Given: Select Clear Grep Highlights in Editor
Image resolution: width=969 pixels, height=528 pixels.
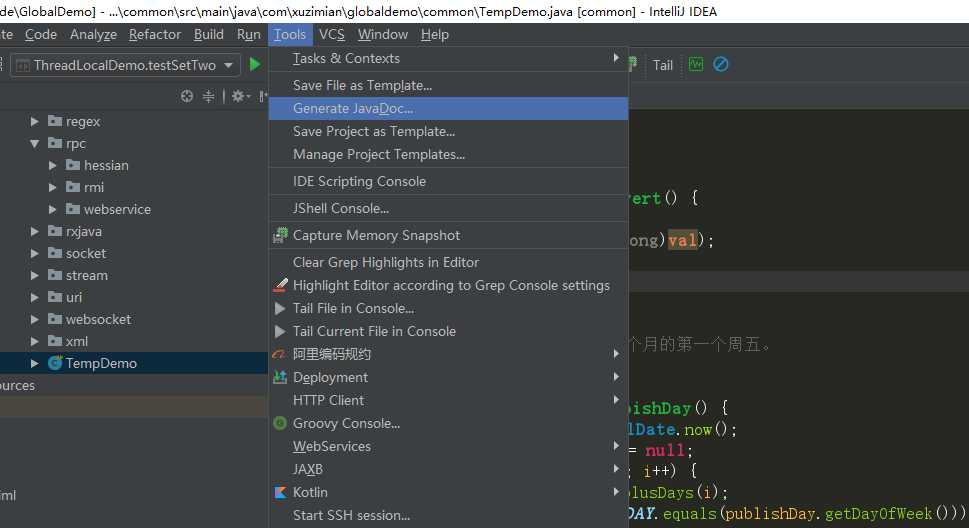Looking at the screenshot, I should 449,262.
